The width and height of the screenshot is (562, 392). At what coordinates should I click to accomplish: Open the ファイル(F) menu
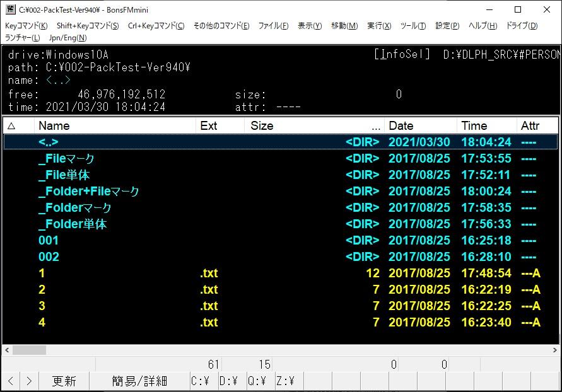(273, 26)
